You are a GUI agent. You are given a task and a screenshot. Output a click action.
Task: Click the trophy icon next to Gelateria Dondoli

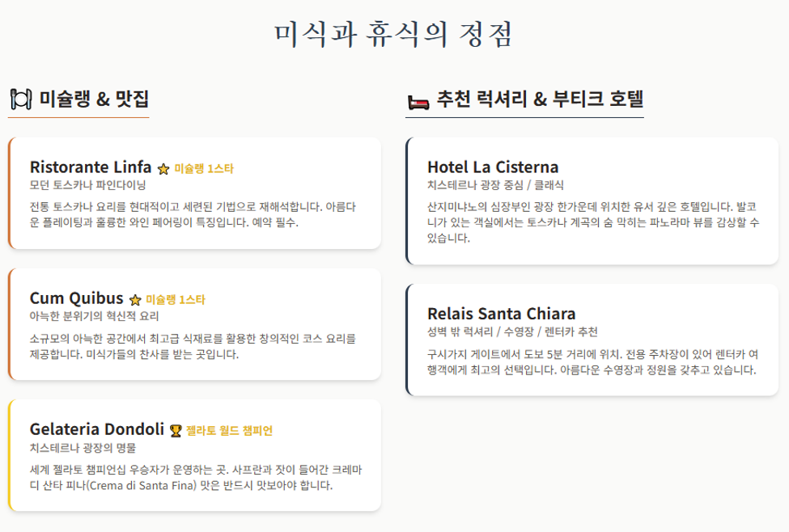click(x=176, y=431)
